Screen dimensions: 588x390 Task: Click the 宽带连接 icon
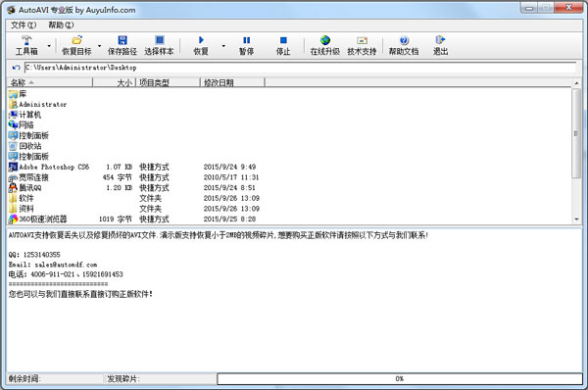(13, 177)
